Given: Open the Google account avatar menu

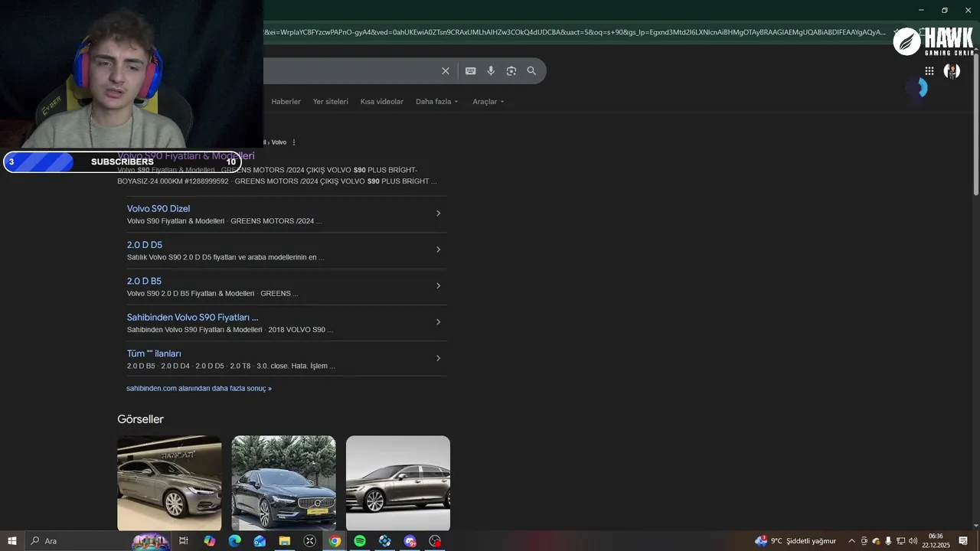Looking at the screenshot, I should click(952, 71).
